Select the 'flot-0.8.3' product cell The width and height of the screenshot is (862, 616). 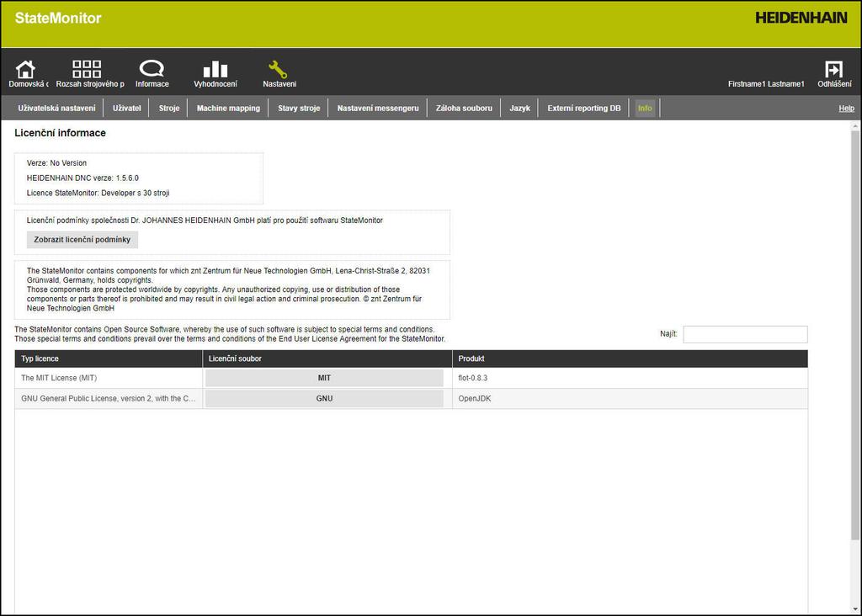(630, 378)
